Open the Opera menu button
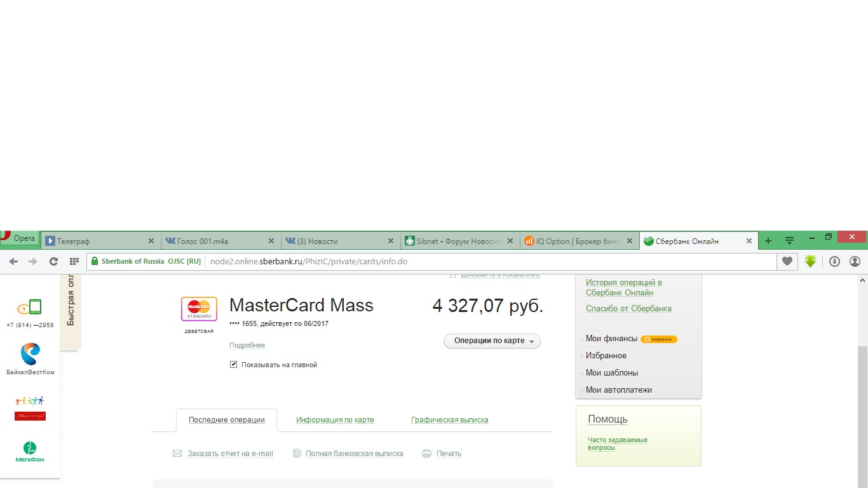This screenshot has height=488, width=868. tap(20, 238)
